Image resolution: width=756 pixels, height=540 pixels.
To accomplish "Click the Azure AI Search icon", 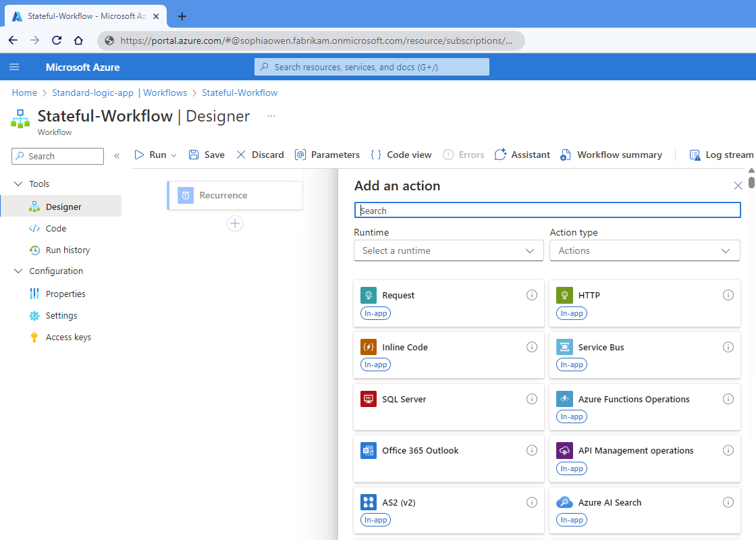I will point(564,502).
